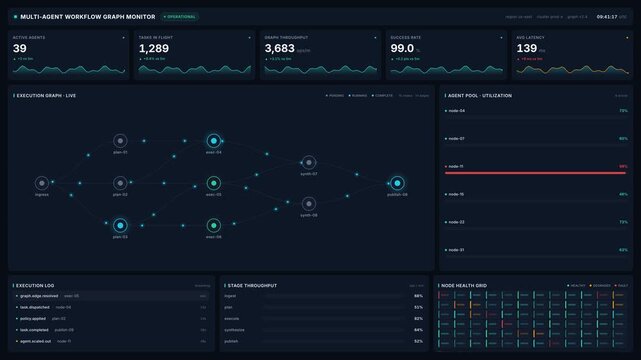Toggle HEALTHY legend in Node Health Grid
This screenshot has width=641, height=360.
coord(576,286)
